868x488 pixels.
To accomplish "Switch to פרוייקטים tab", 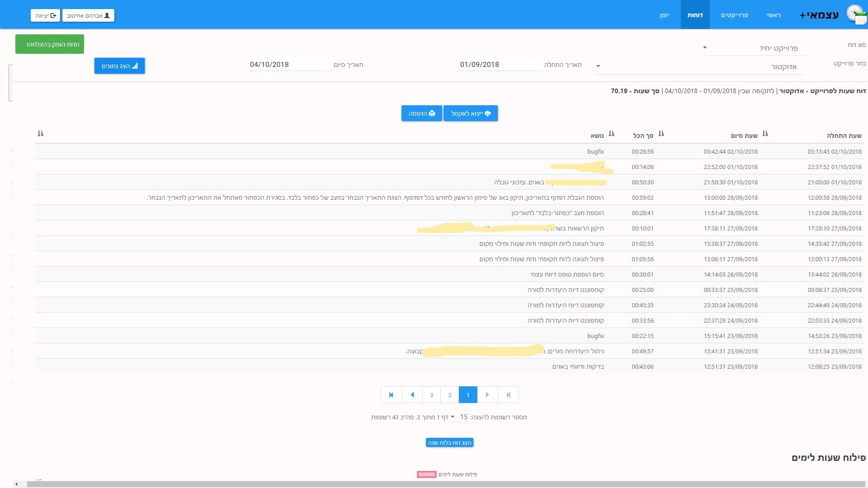I will [734, 15].
